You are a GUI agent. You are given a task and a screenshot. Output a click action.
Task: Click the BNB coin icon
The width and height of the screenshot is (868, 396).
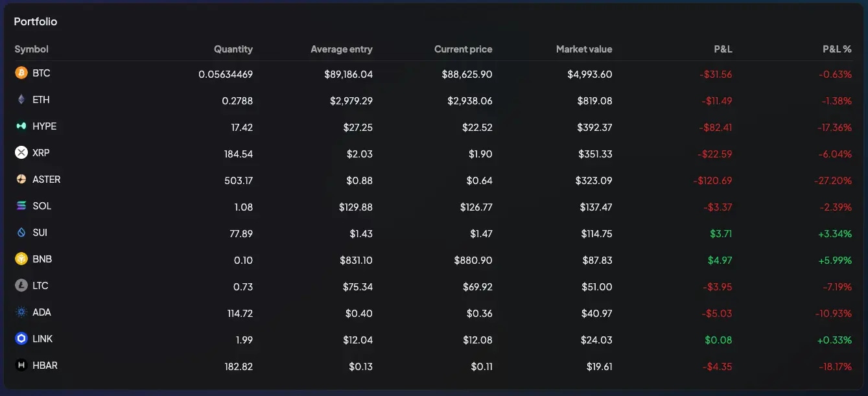coord(20,259)
